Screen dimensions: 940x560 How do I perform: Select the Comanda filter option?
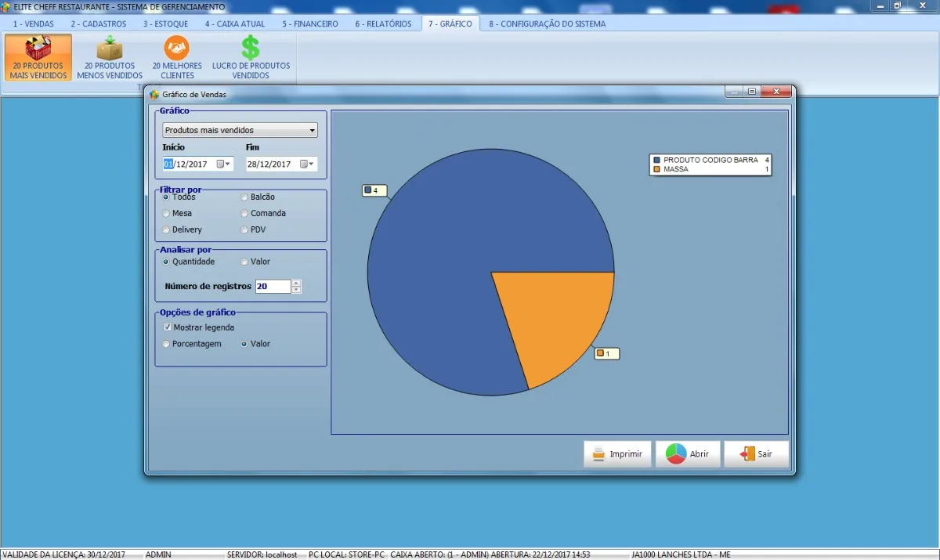(263, 213)
